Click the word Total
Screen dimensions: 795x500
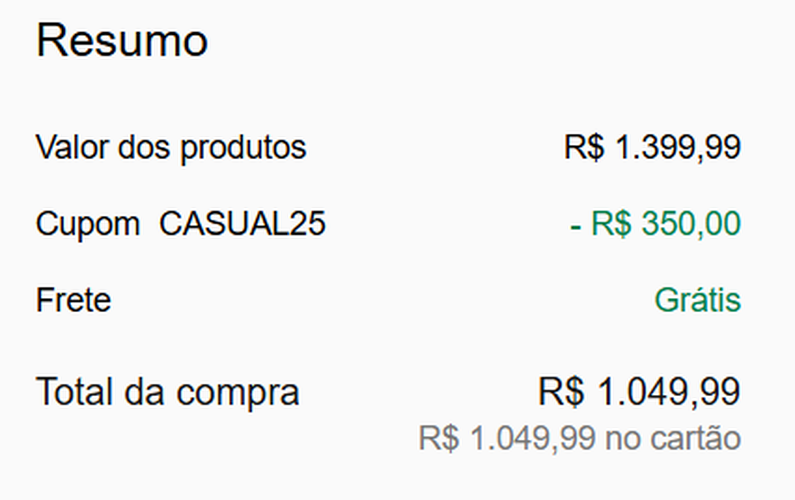coord(76,392)
